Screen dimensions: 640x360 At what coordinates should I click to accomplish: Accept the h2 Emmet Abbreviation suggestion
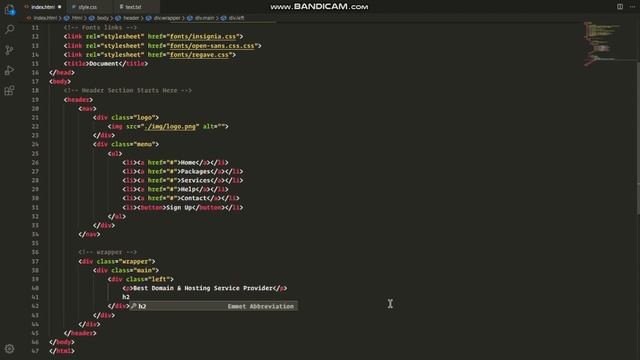coord(214,306)
